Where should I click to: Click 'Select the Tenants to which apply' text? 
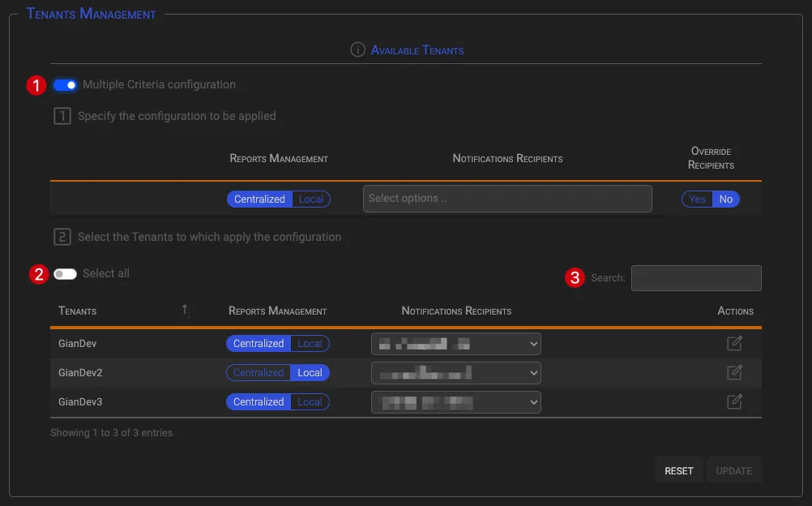point(209,237)
